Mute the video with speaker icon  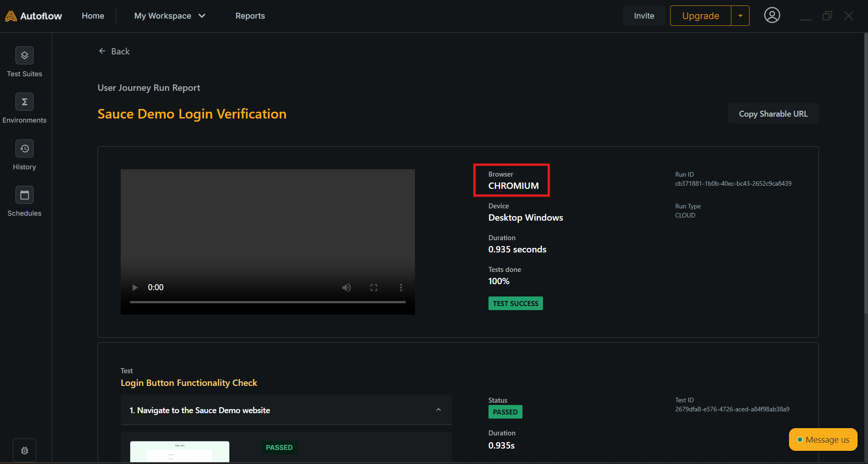click(346, 287)
